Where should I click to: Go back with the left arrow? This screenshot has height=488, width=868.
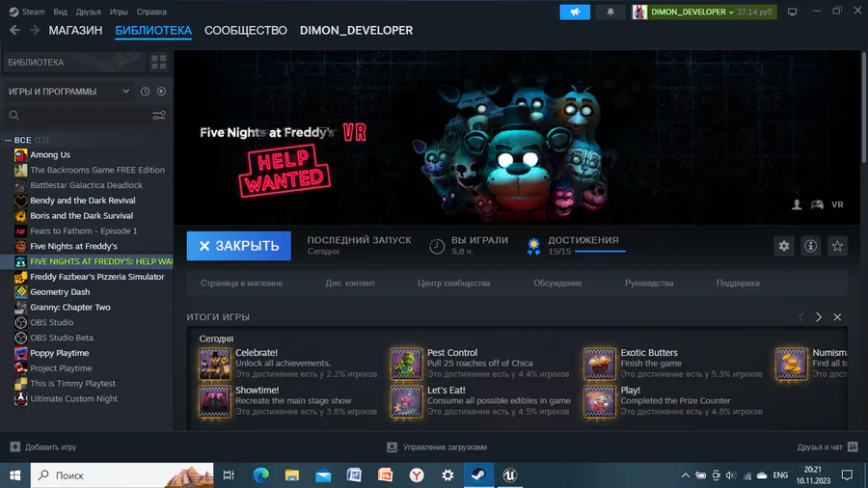pyautogui.click(x=14, y=31)
